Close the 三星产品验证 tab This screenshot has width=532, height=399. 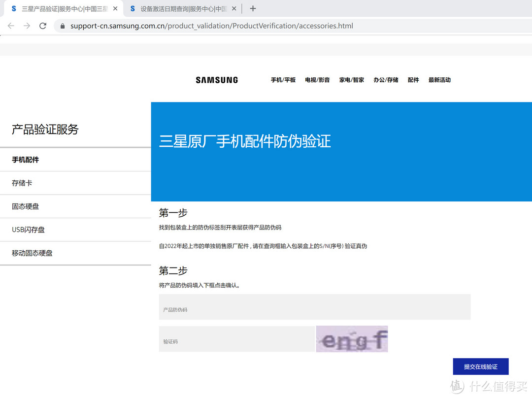tap(115, 8)
